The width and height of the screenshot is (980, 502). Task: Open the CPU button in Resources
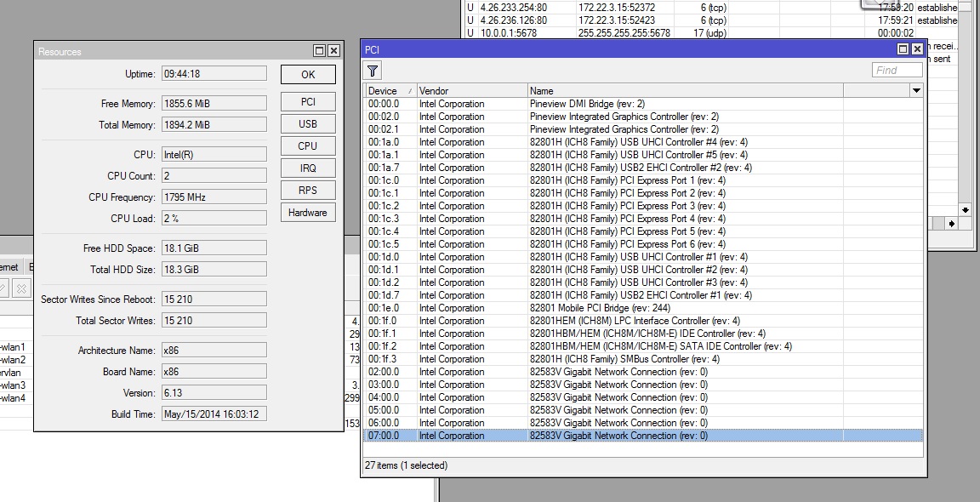[x=308, y=145]
